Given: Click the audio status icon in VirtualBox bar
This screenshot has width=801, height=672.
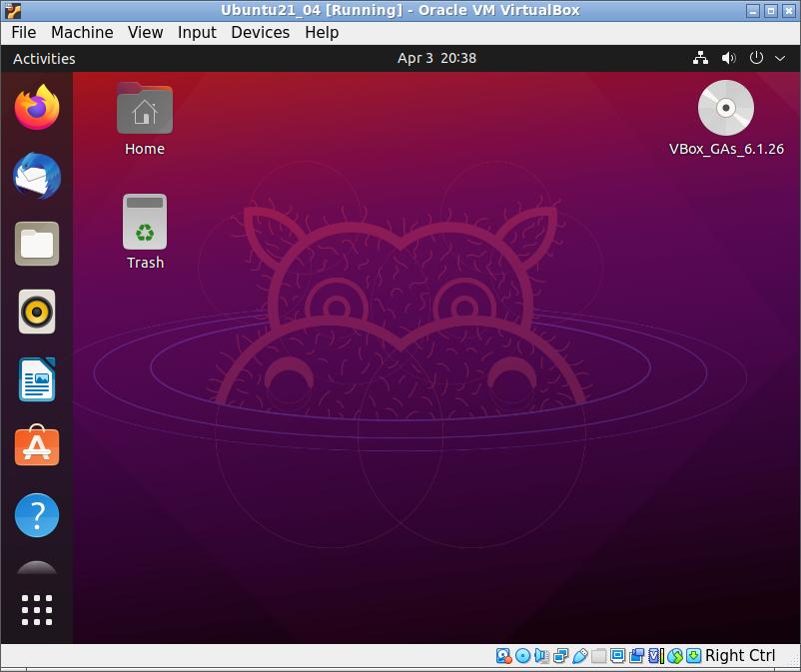Looking at the screenshot, I should [542, 656].
